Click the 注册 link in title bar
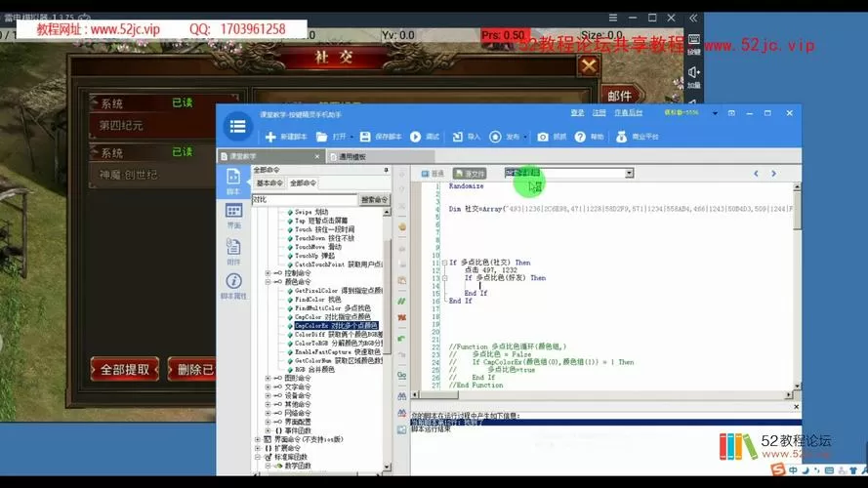 point(599,112)
